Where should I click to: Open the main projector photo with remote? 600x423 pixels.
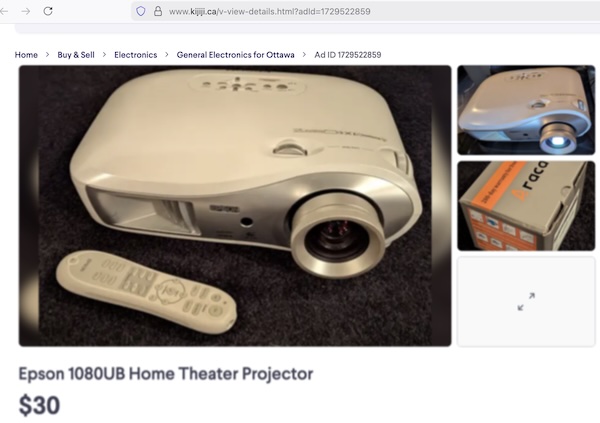pos(235,206)
